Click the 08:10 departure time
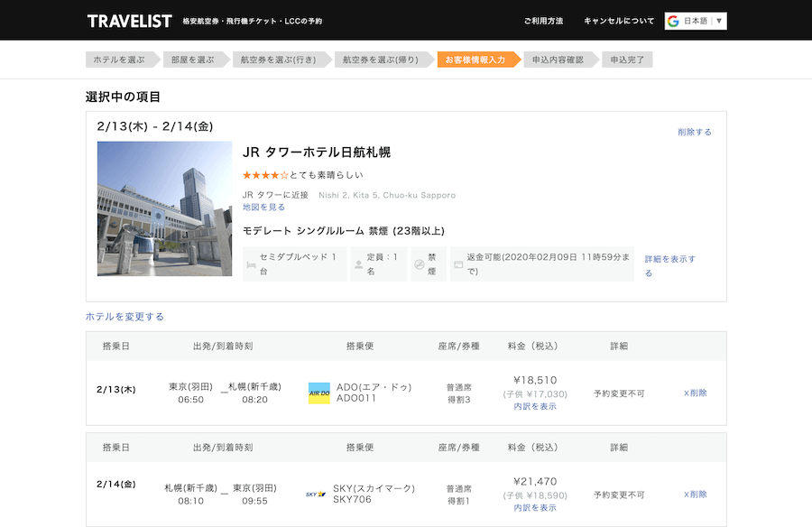The height and width of the screenshot is (527, 812). (190, 501)
